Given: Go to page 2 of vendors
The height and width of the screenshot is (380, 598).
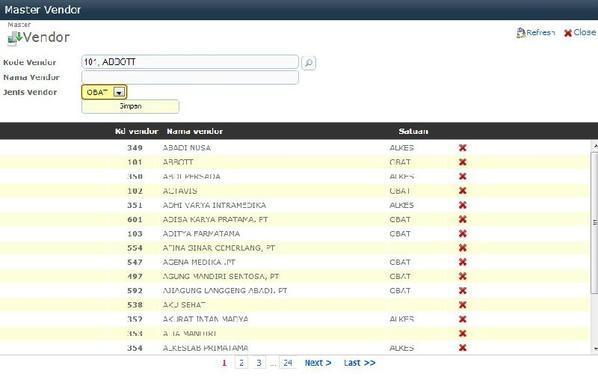Looking at the screenshot, I should click(241, 363).
